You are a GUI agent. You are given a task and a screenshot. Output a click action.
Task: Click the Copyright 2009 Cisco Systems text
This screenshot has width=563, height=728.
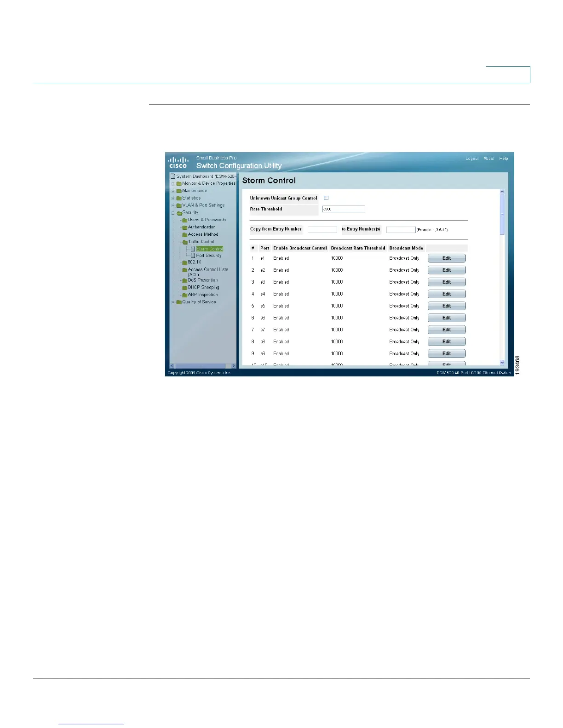coord(199,373)
